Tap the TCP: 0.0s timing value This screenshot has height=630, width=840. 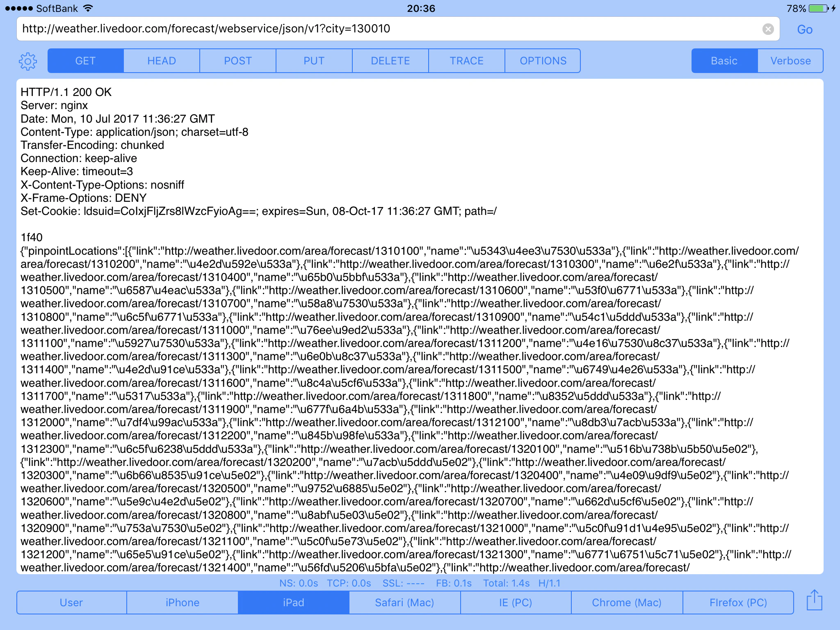349,583
